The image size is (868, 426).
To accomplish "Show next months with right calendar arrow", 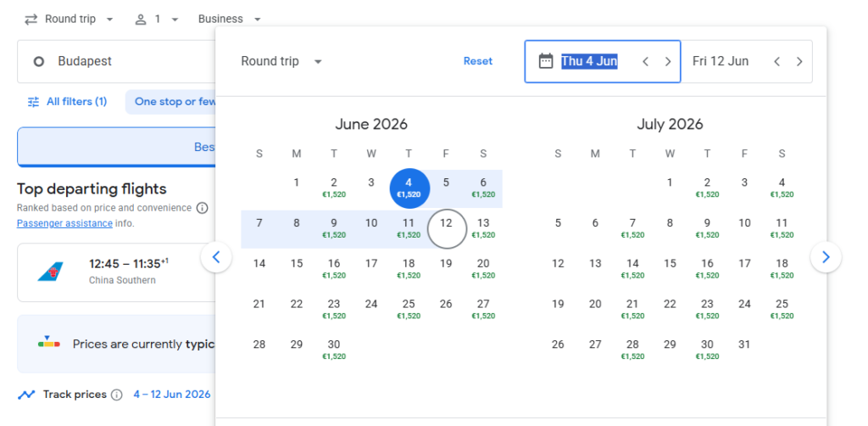I will coord(826,257).
